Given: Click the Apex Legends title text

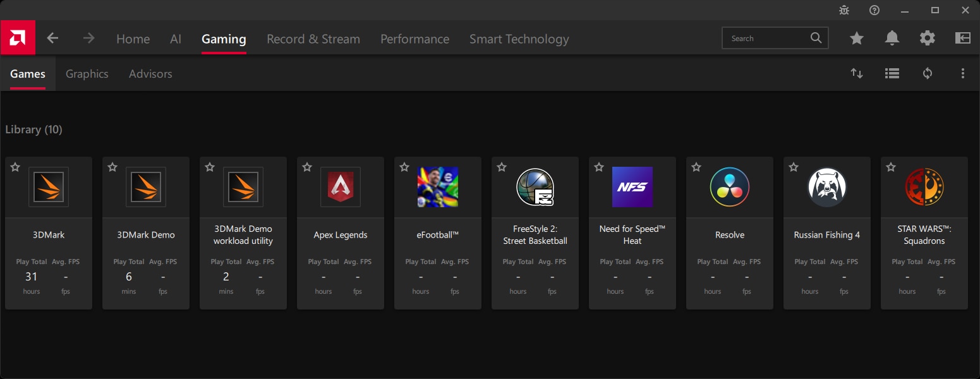Looking at the screenshot, I should coord(341,235).
